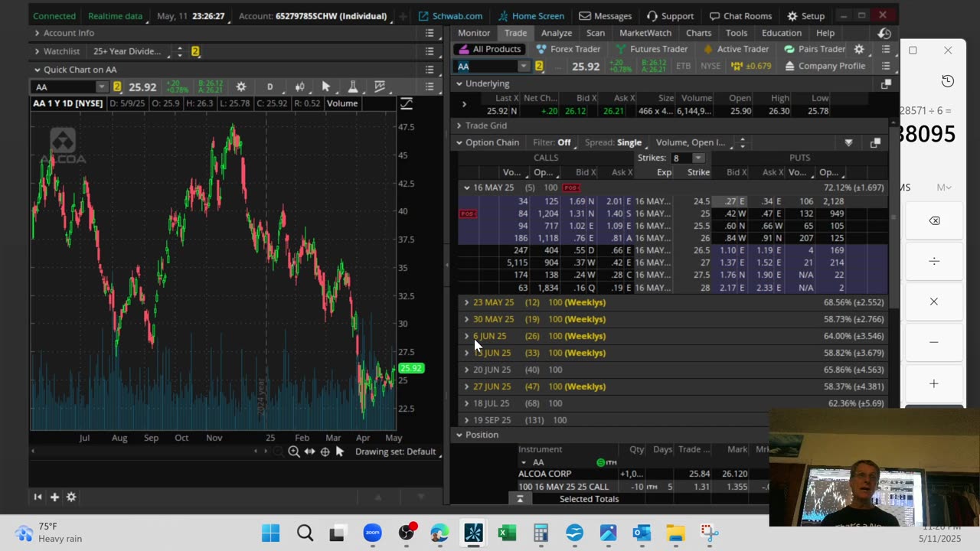Collapse the Quick Chart on AA section
This screenshot has width=980, height=551.
(x=36, y=70)
